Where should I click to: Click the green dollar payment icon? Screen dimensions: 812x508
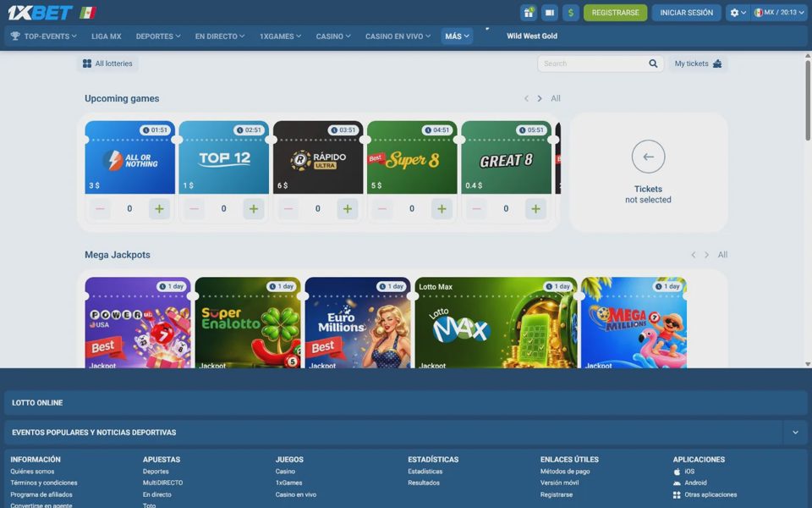point(571,13)
